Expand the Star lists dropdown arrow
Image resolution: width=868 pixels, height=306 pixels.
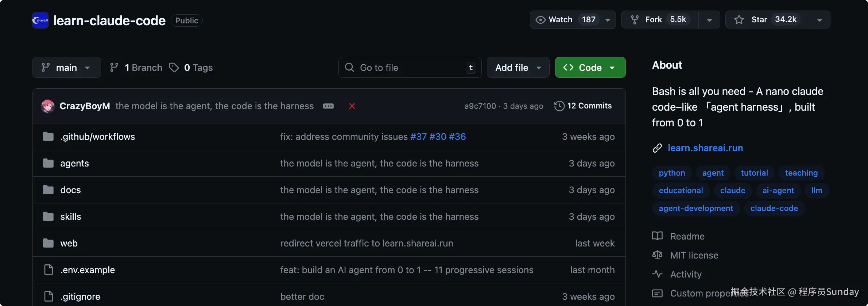point(819,20)
